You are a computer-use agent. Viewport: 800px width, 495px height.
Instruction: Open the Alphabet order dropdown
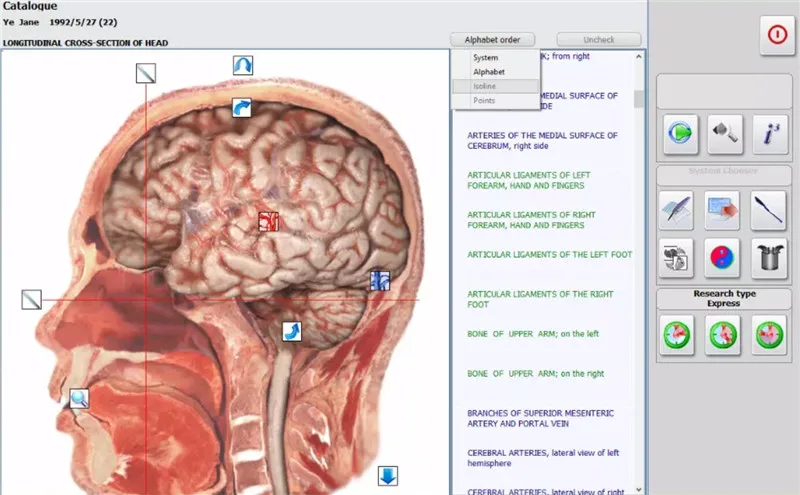492,40
